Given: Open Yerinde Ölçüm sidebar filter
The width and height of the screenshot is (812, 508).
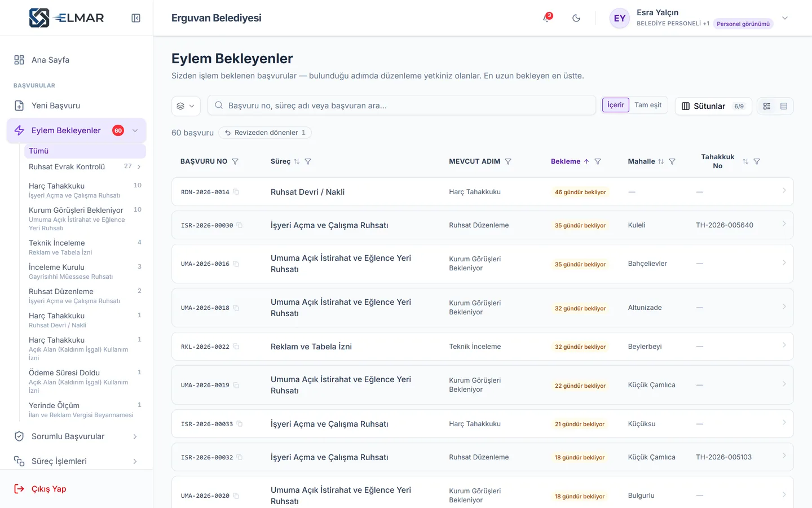Looking at the screenshot, I should 85,410.
